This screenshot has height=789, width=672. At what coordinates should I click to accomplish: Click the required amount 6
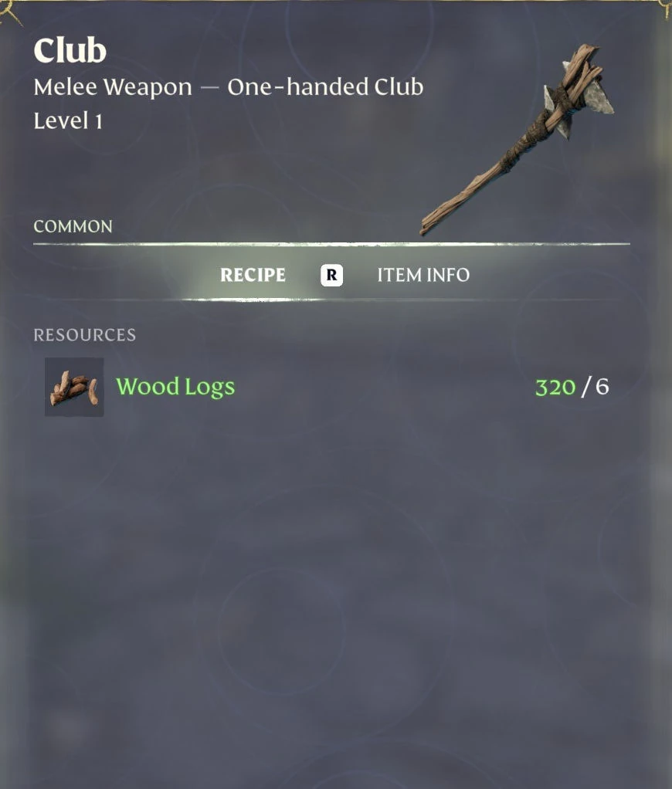tap(602, 387)
